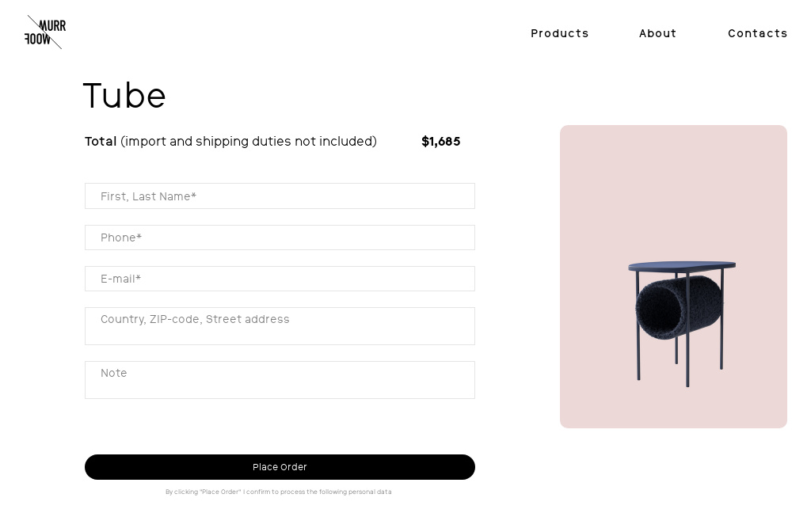Image resolution: width=811 pixels, height=532 pixels.
Task: Focus the Note field placeholder text
Action: point(113,373)
